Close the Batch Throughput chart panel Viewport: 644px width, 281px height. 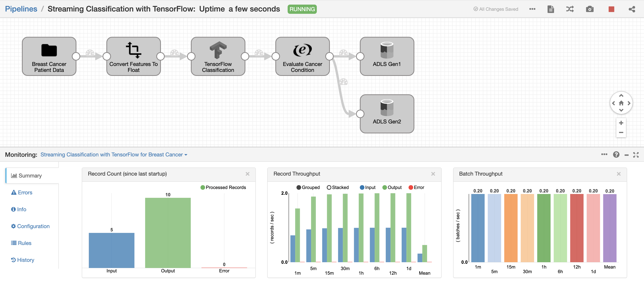(618, 174)
